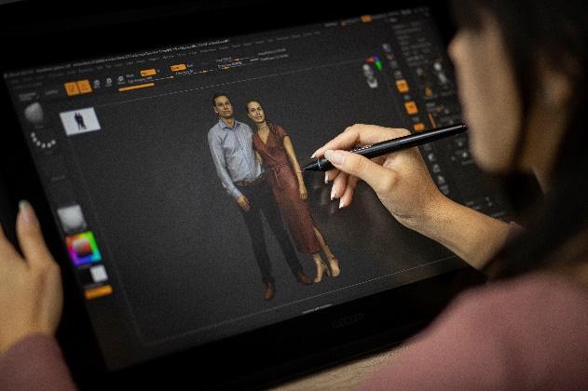
Task: Click the middle orange right shelf button
Action: click(x=411, y=107)
